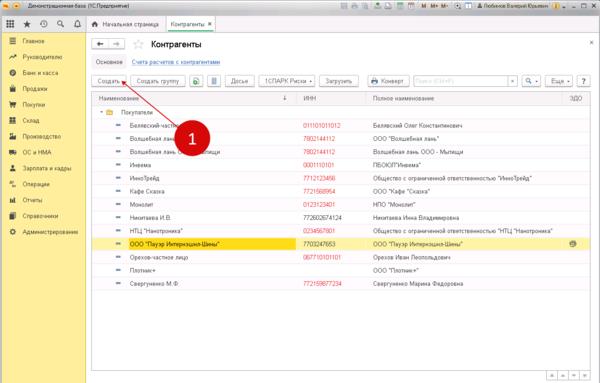This screenshot has height=383, width=600.
Task: Click the notifications bell icon
Action: pos(77,24)
